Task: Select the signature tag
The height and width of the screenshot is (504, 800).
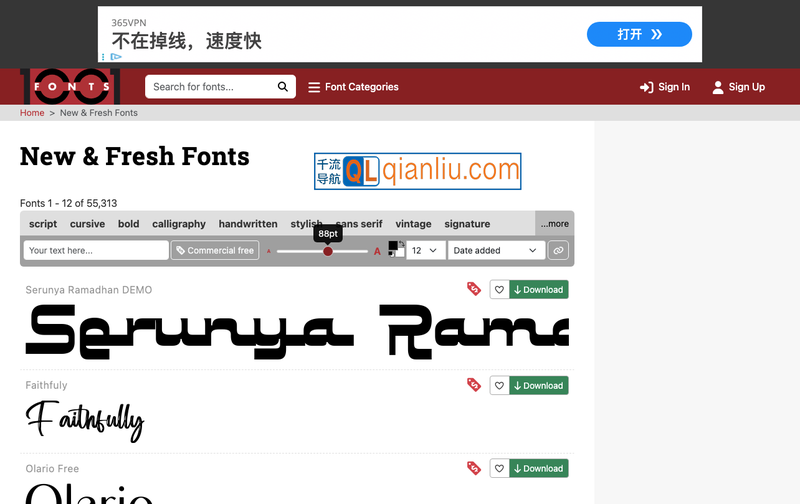Action: (x=467, y=224)
